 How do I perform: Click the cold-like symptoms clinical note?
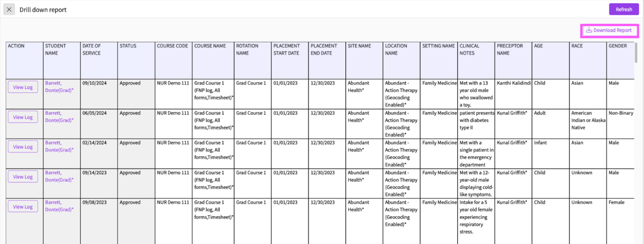(476, 184)
